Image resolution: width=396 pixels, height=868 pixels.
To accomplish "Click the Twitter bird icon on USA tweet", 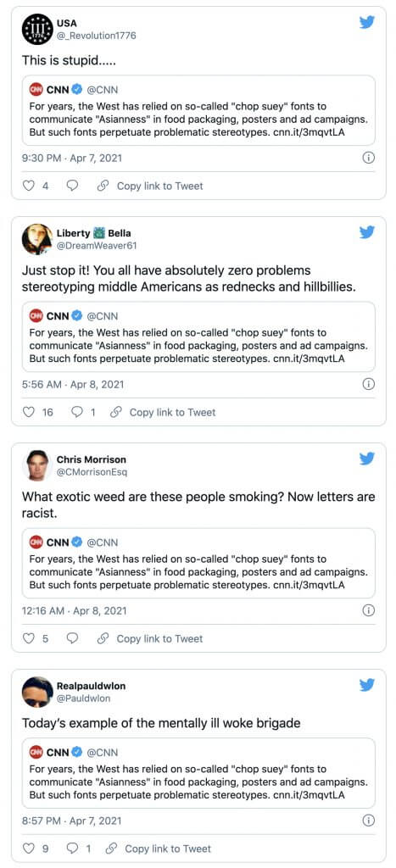I will (x=366, y=22).
